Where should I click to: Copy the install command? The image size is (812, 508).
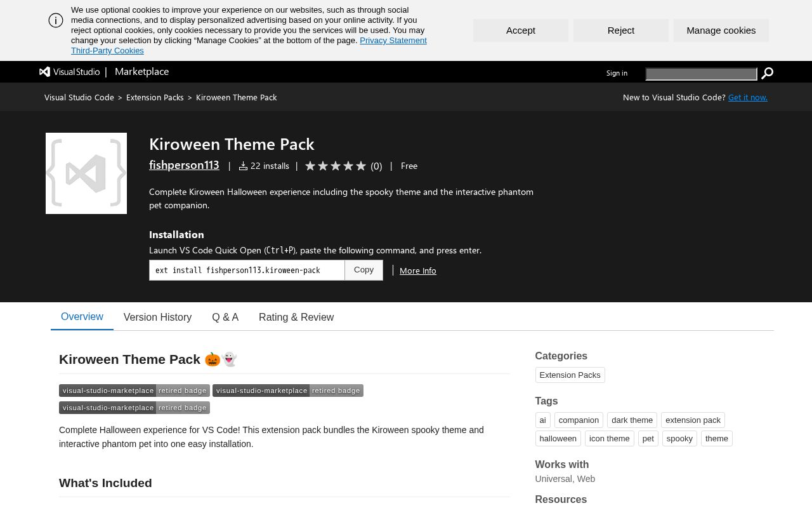click(364, 270)
